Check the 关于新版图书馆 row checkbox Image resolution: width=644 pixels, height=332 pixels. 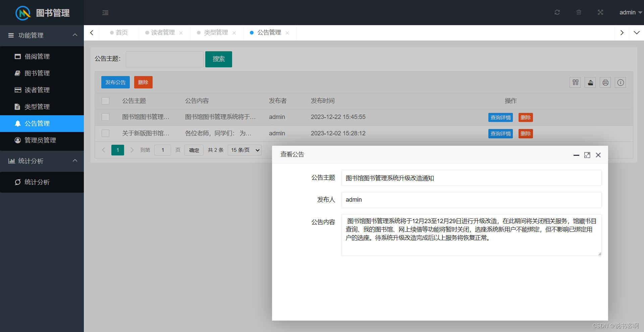106,133
